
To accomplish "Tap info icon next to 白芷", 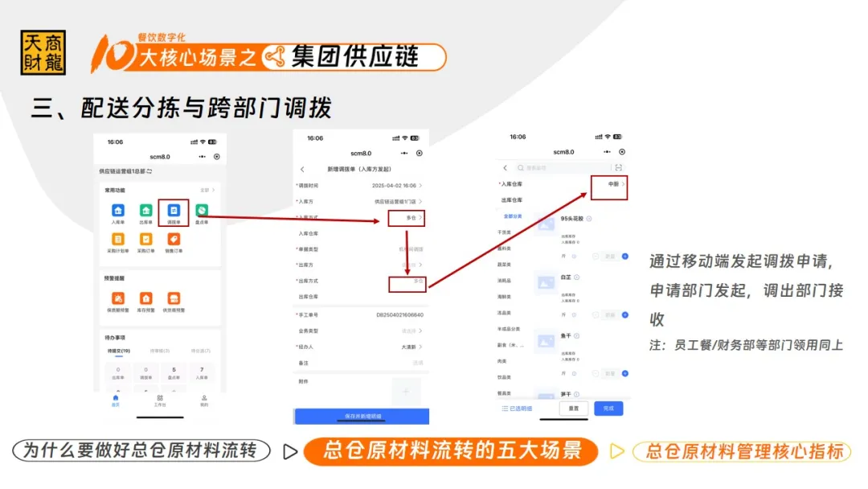I will tap(577, 277).
